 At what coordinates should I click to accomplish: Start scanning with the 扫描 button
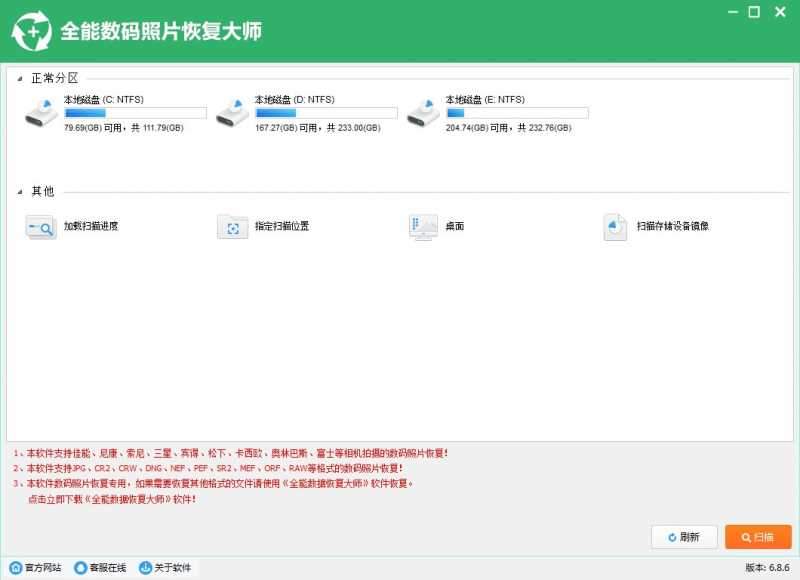coord(758,537)
